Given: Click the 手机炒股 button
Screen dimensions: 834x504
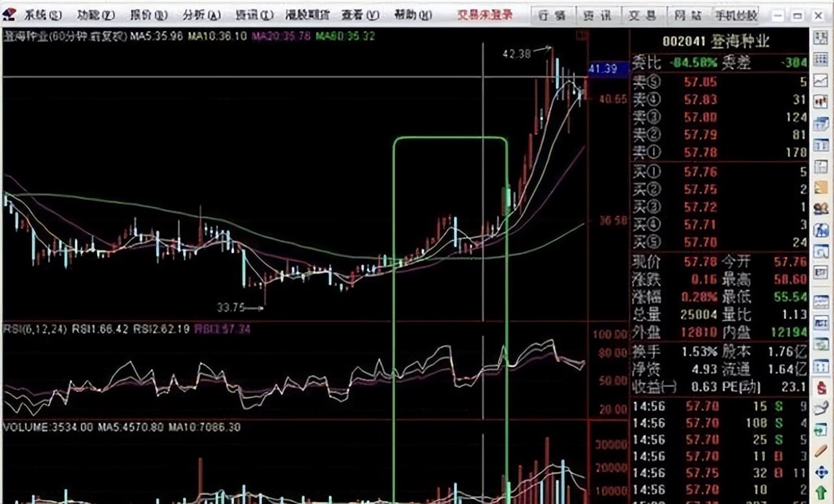Looking at the screenshot, I should click(736, 15).
